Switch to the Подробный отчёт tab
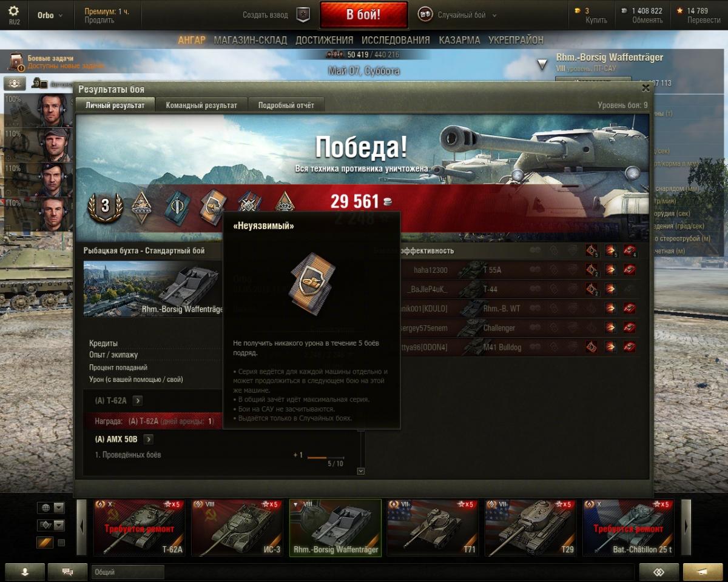This screenshot has width=728, height=582. click(x=286, y=105)
